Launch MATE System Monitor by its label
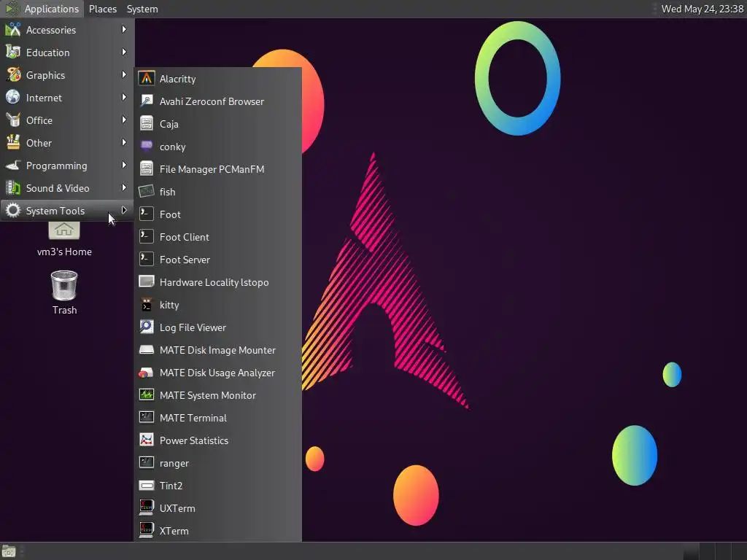Image resolution: width=747 pixels, height=560 pixels. coord(208,395)
